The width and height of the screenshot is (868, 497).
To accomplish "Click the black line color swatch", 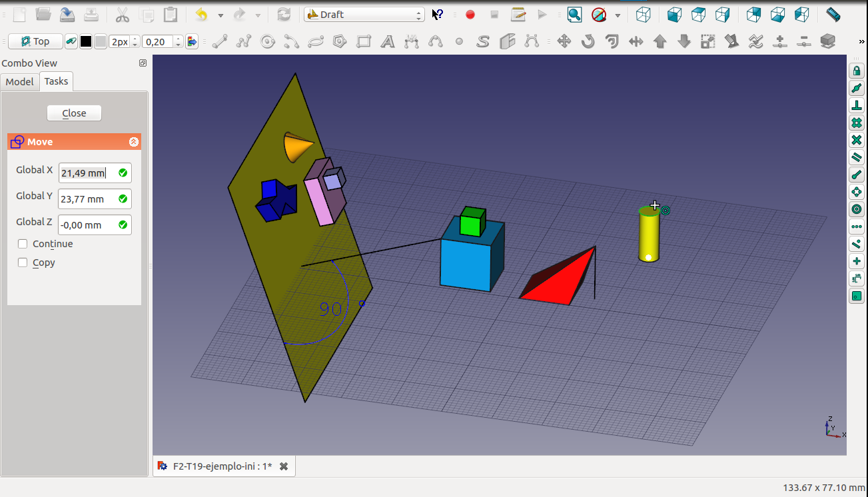I will [86, 41].
